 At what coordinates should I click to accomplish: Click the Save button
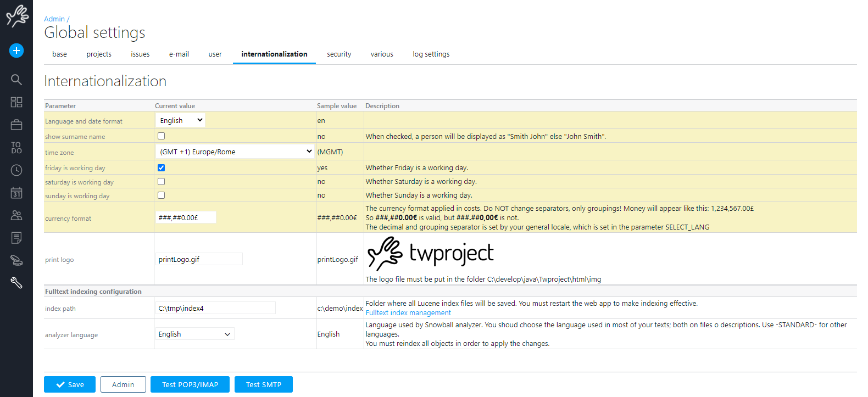(70, 384)
